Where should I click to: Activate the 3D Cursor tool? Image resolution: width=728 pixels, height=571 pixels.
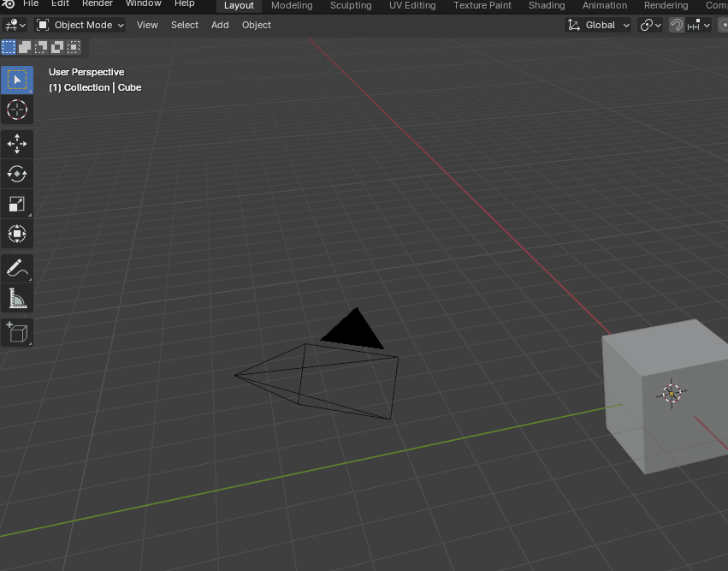pyautogui.click(x=17, y=110)
